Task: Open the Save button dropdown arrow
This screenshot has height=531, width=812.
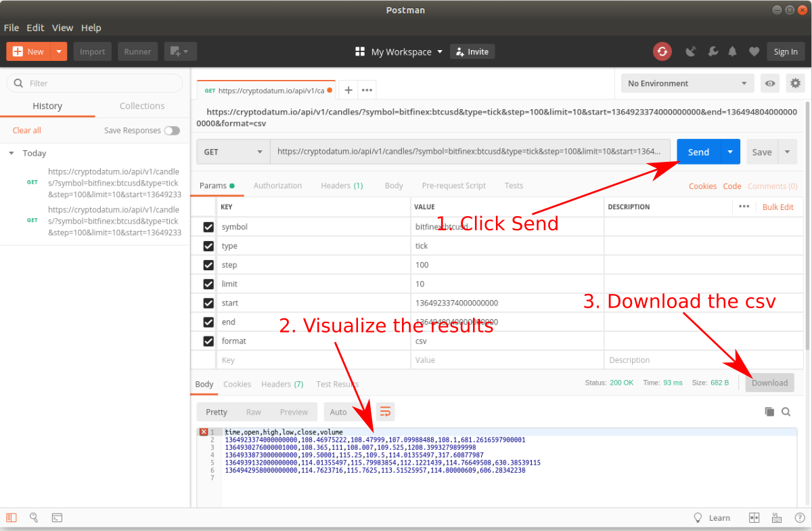Action: [x=787, y=152]
